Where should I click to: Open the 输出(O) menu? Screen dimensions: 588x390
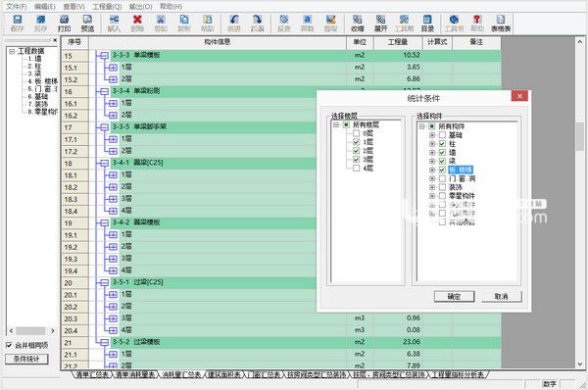pyautogui.click(x=140, y=7)
